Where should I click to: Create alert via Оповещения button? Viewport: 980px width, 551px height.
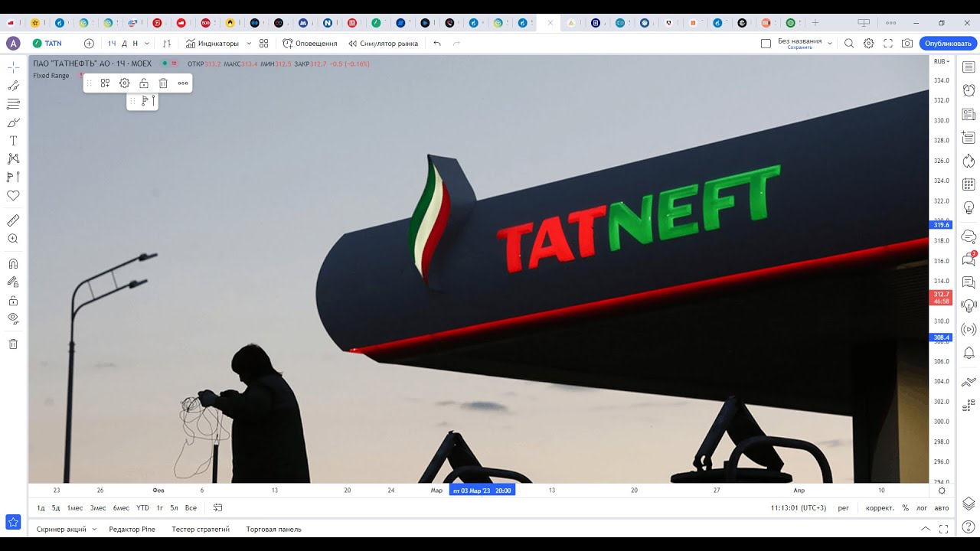click(310, 44)
